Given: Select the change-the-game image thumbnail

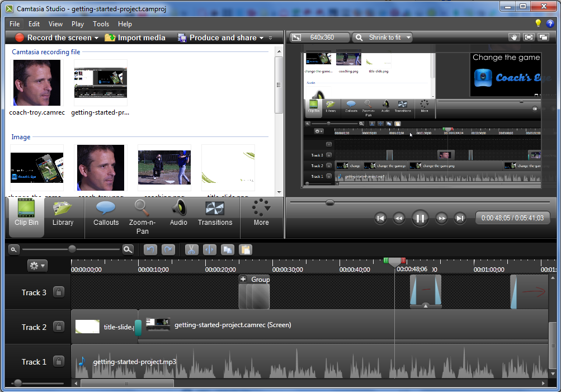Looking at the screenshot, I should [37, 167].
